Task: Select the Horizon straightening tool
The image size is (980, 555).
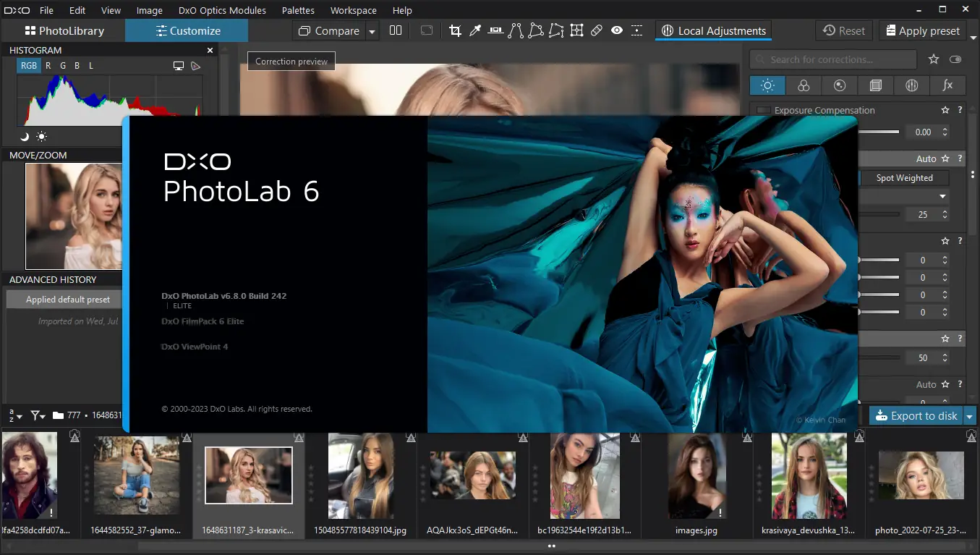Action: point(495,30)
